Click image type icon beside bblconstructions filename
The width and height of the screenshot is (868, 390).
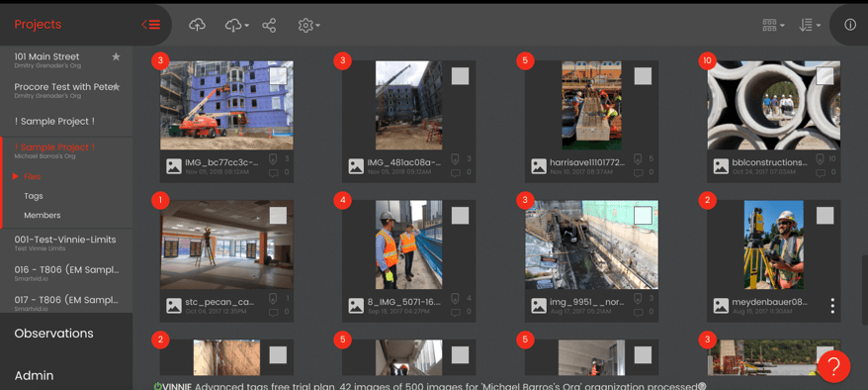pyautogui.click(x=721, y=166)
